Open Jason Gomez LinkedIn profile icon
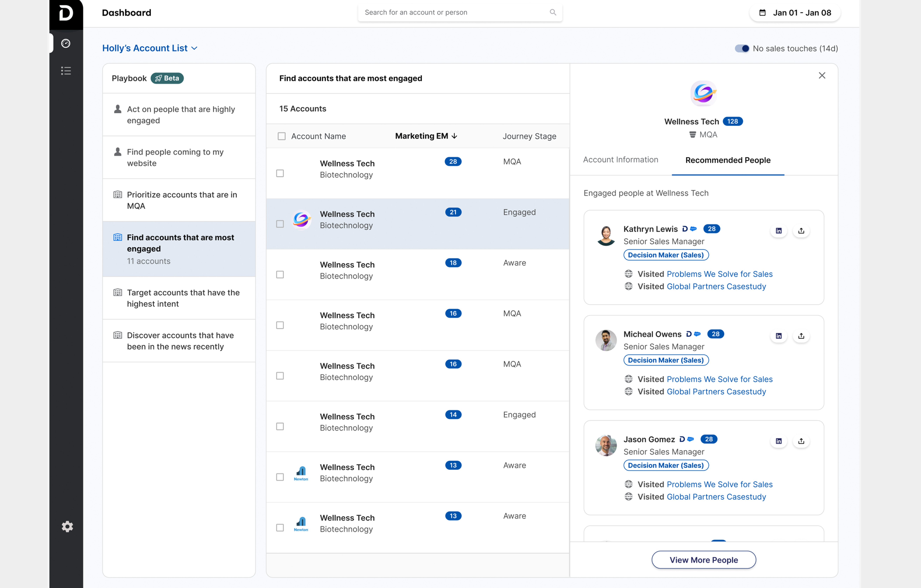This screenshot has width=921, height=588. click(778, 441)
